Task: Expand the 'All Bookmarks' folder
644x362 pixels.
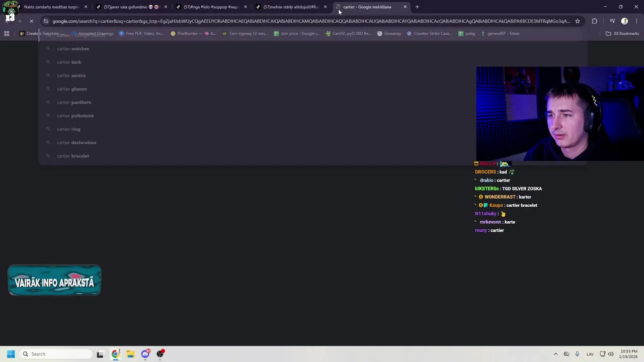Action: click(x=622, y=34)
